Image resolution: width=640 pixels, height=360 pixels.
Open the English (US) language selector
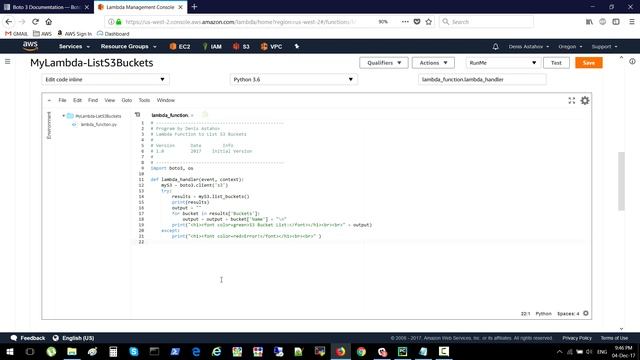(73, 338)
